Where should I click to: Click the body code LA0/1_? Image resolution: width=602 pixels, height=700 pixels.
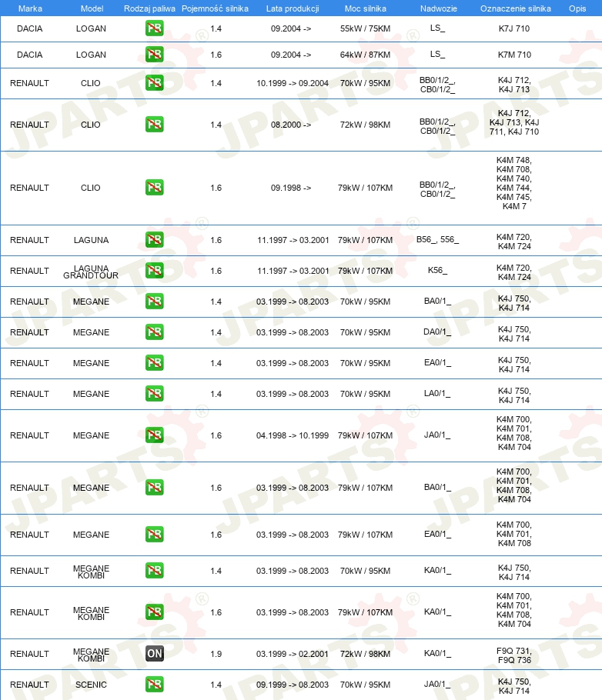tap(437, 393)
